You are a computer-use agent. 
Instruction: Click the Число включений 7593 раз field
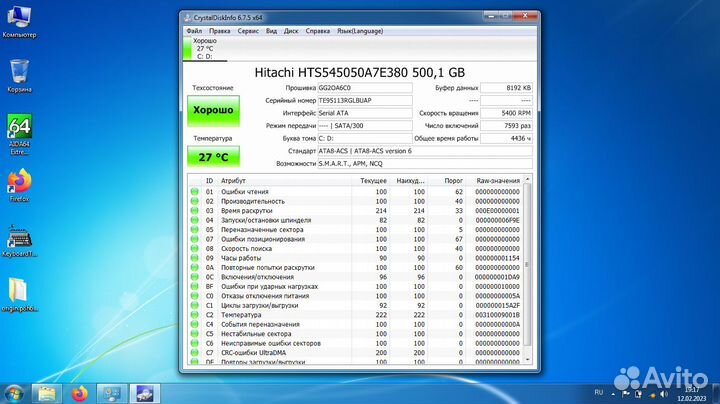506,126
